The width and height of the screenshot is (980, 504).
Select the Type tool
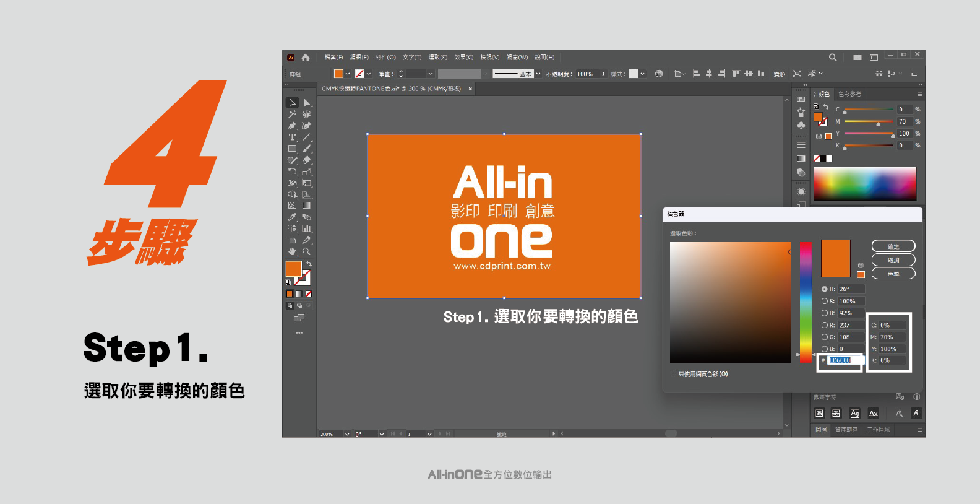coord(293,137)
